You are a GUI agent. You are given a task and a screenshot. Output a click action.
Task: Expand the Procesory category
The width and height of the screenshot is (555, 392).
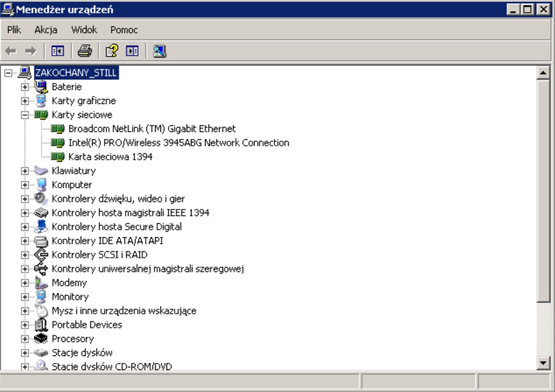25,339
